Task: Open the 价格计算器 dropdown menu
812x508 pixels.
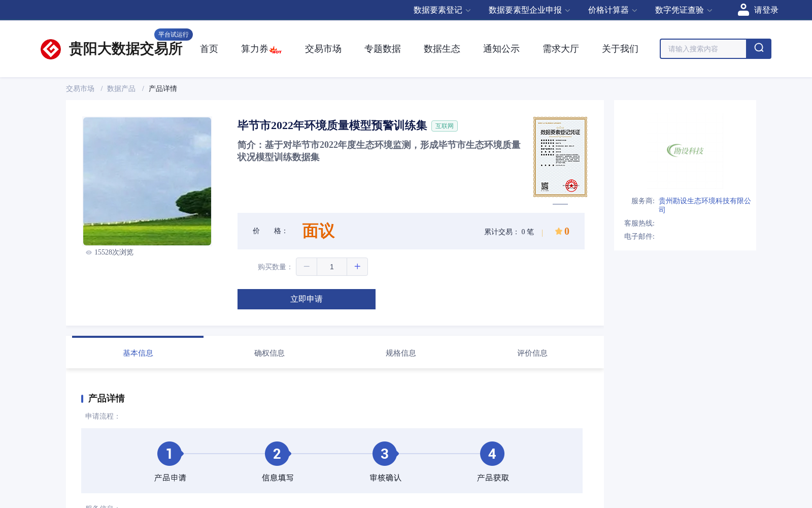Action: [613, 10]
